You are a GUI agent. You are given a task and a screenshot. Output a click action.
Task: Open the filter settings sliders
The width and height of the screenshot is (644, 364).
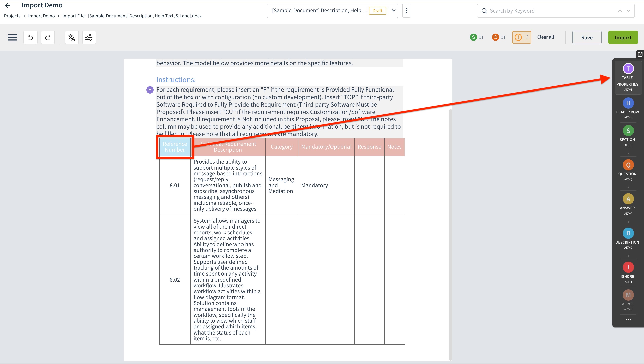89,38
